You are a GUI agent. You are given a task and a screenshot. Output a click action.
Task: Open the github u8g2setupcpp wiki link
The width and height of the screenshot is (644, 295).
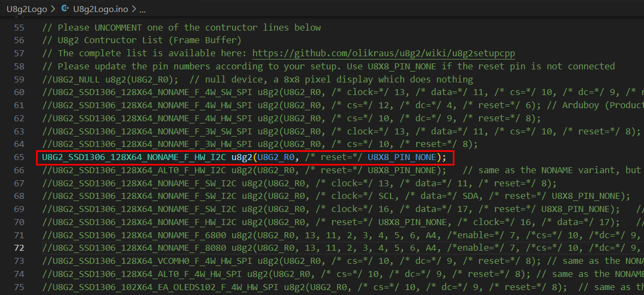[383, 53]
